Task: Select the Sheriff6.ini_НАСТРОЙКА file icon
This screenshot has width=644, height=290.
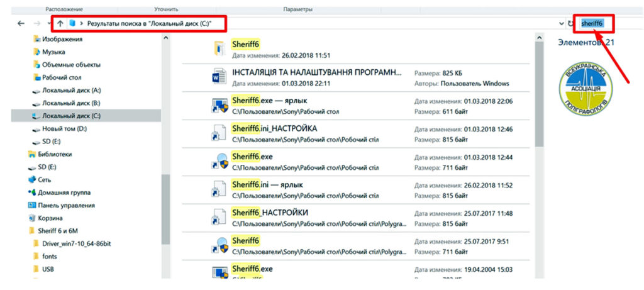Action: (219, 133)
